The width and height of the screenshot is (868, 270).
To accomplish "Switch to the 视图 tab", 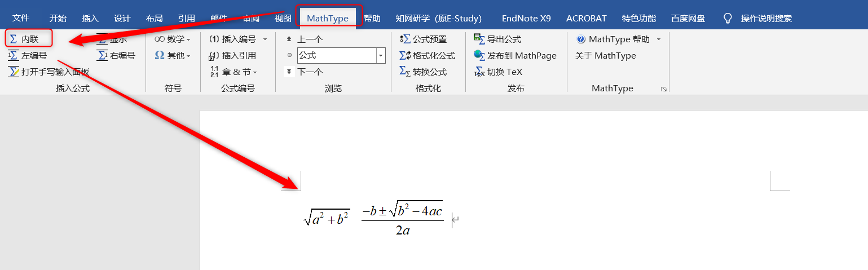I will pos(283,18).
